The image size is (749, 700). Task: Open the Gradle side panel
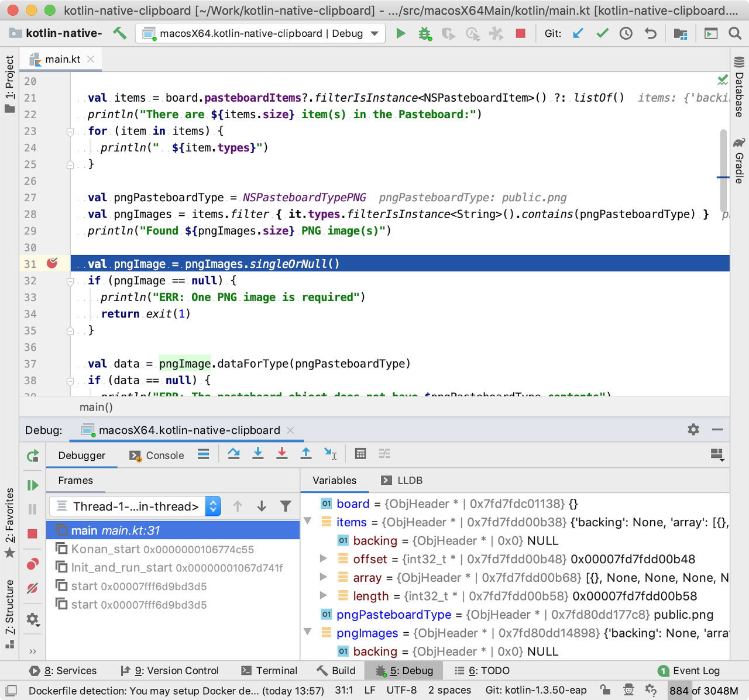[x=739, y=161]
